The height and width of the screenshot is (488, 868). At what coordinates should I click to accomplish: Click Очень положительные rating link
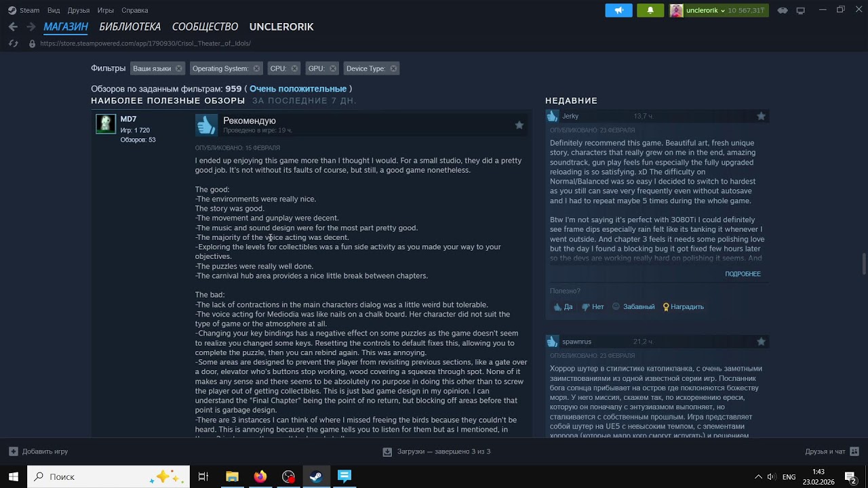pyautogui.click(x=298, y=89)
